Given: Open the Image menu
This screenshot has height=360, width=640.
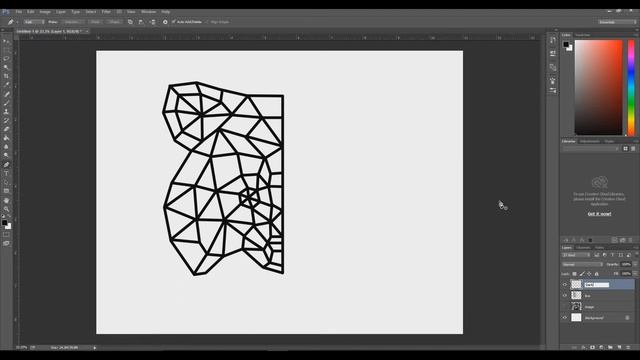Looking at the screenshot, I should point(45,12).
